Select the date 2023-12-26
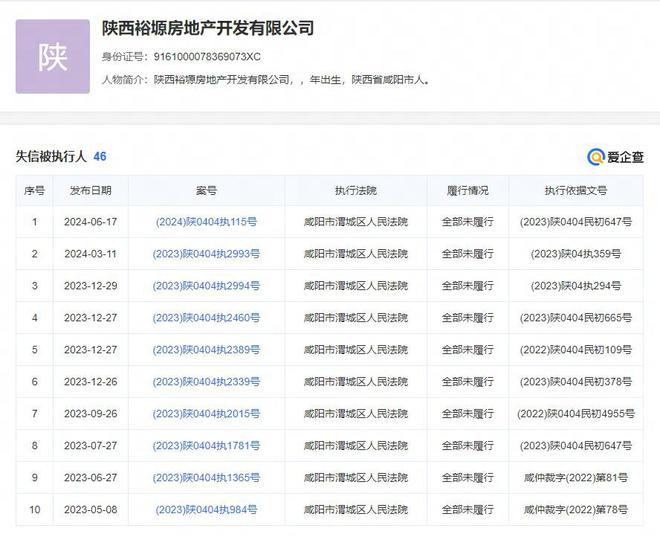The width and height of the screenshot is (660, 537). [x=90, y=382]
